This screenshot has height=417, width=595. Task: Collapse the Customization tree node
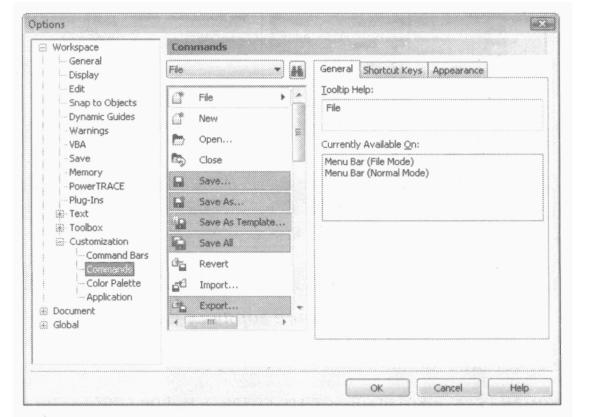coord(60,242)
